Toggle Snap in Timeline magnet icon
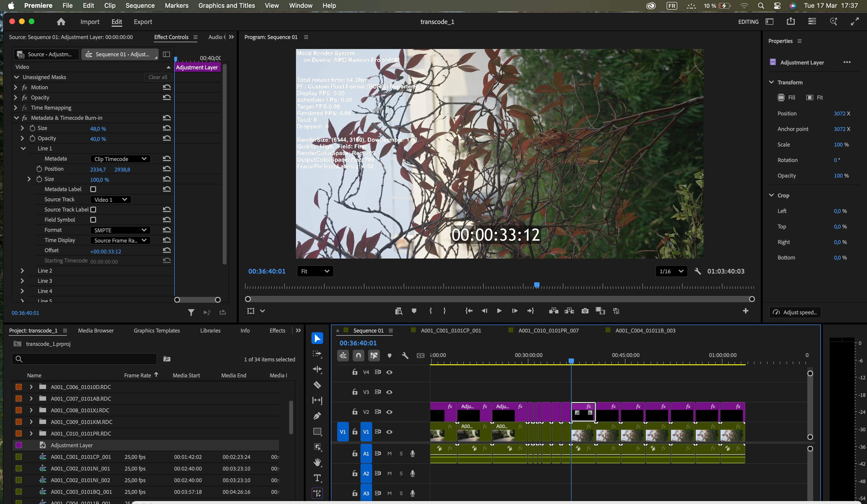The image size is (867, 504). pos(359,355)
